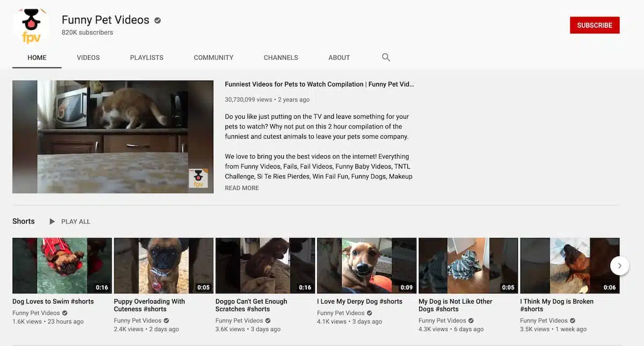Viewport: 644px width, 346px height.
Task: Show next Shorts with the arrow button
Action: tap(620, 265)
